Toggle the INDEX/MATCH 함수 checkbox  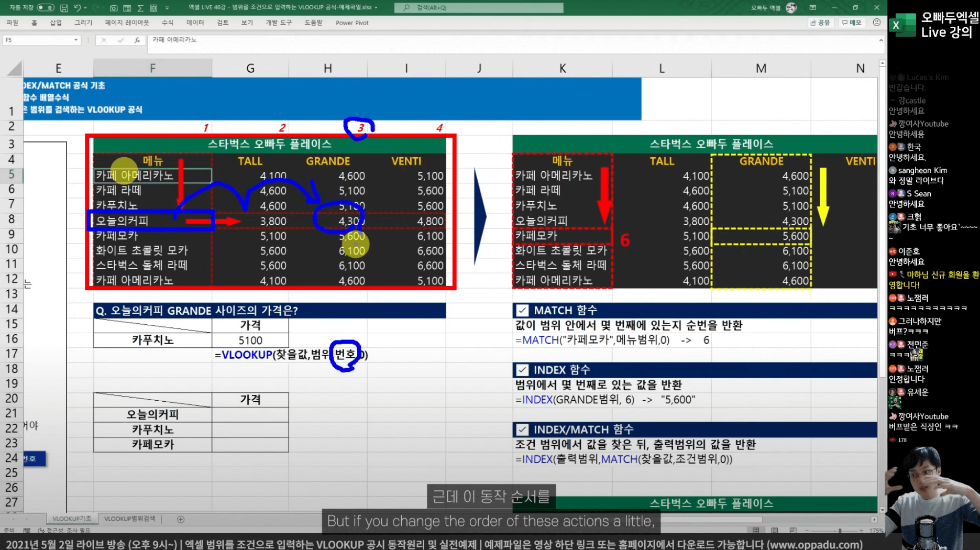pos(522,430)
